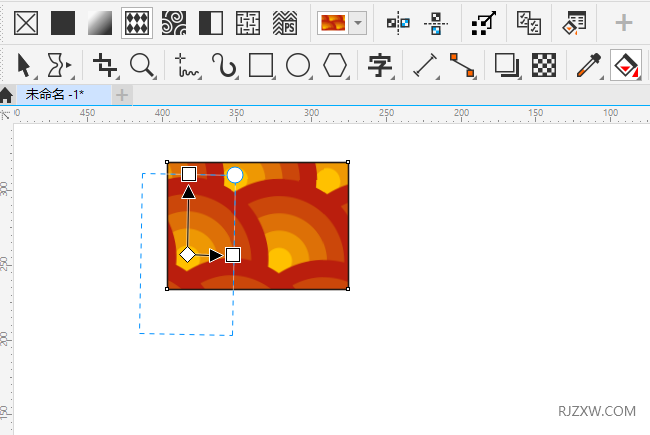The width and height of the screenshot is (650, 435).
Task: Select the Vector pattern fill button
Action: point(137,23)
